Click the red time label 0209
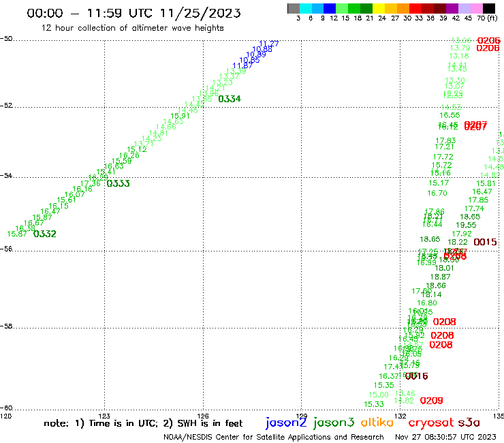Screen dimensions: 504x443 (x=431, y=401)
